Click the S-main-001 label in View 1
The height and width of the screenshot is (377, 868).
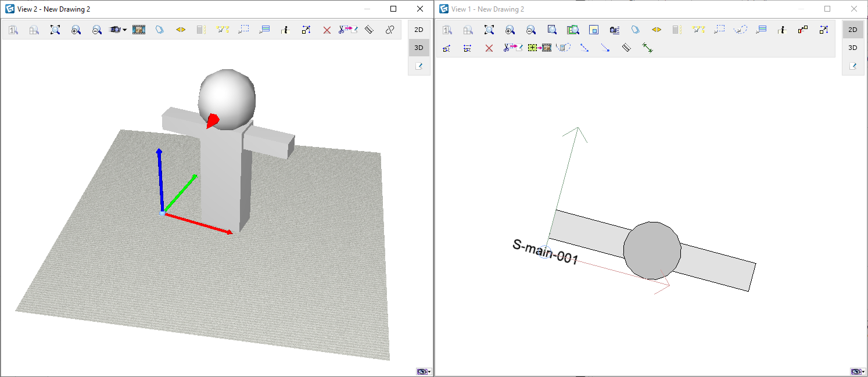[545, 252]
